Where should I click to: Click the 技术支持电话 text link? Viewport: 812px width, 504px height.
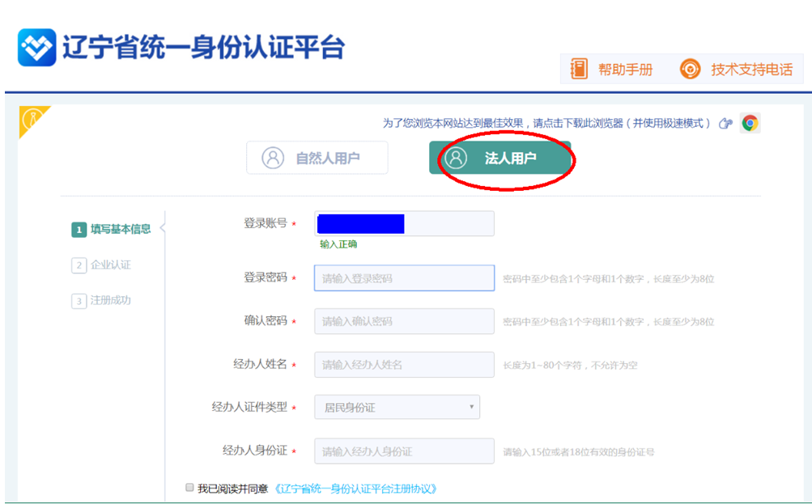[751, 70]
